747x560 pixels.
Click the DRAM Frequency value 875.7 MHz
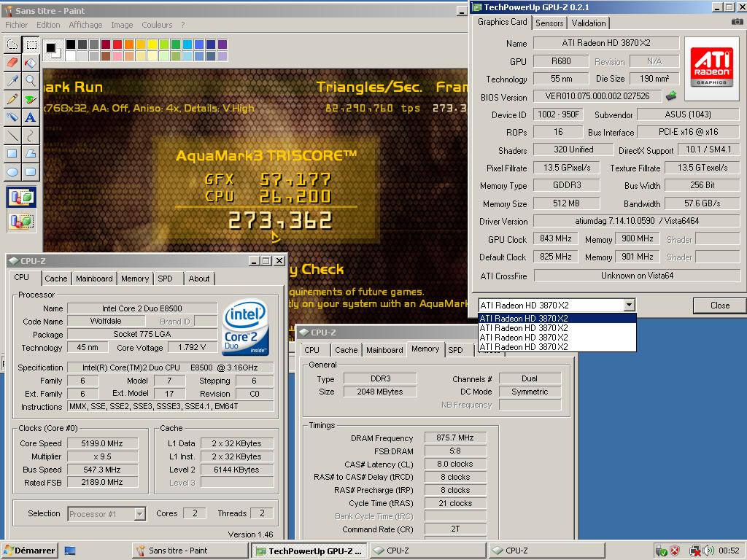455,437
